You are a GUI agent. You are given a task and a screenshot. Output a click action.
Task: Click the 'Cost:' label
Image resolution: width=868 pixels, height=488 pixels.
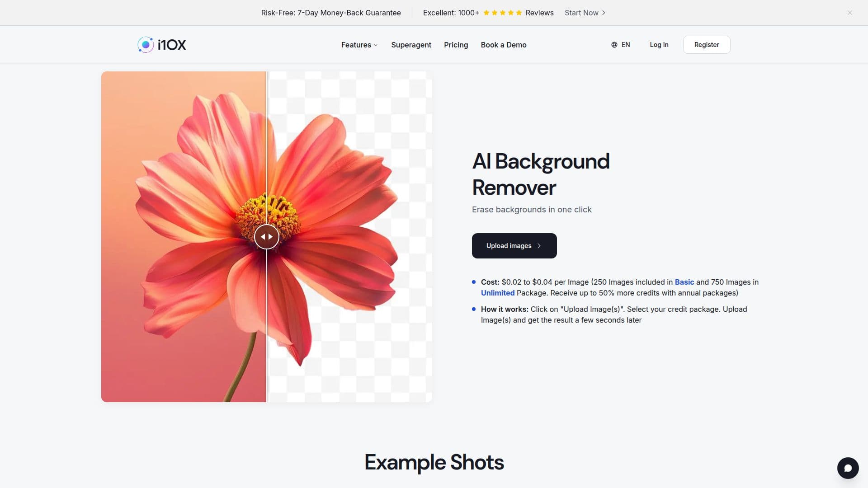(490, 282)
